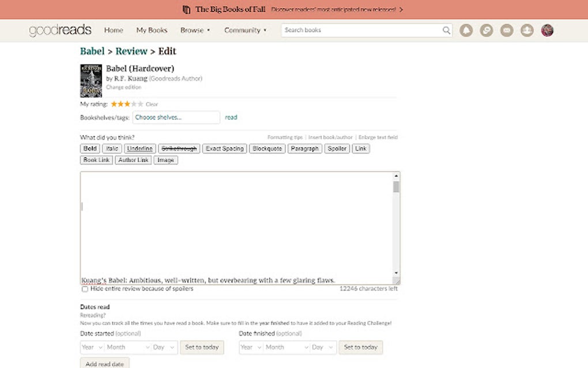
Task: Toggle Bold formatting
Action: [x=89, y=148]
